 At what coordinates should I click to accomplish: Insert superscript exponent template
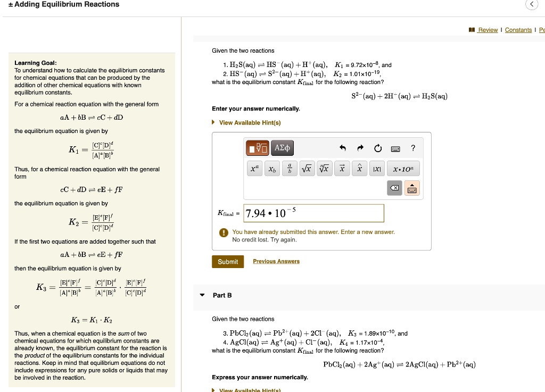(x=255, y=169)
